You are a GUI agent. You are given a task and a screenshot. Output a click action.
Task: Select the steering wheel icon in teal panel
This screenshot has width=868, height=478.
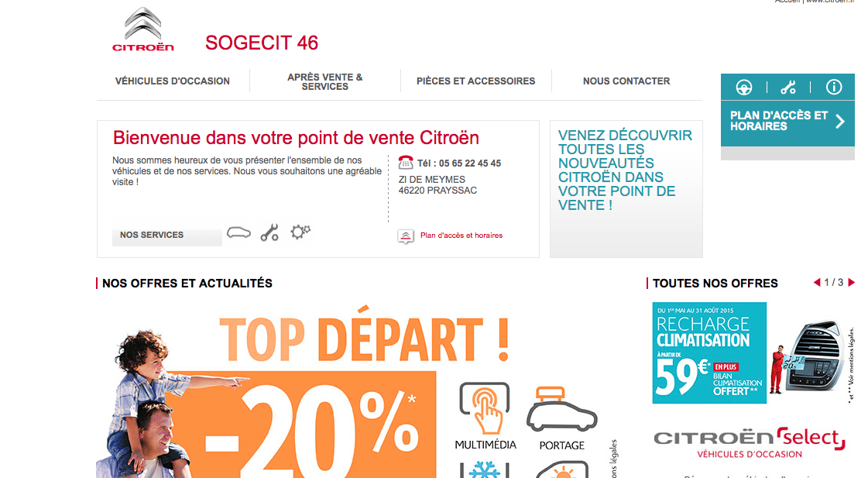[x=743, y=88]
